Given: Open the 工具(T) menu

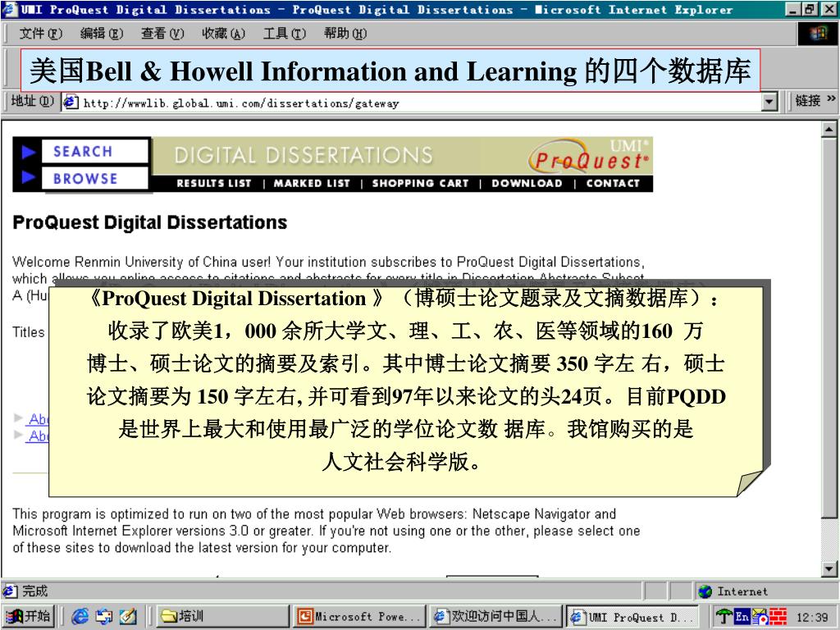Looking at the screenshot, I should (x=284, y=34).
